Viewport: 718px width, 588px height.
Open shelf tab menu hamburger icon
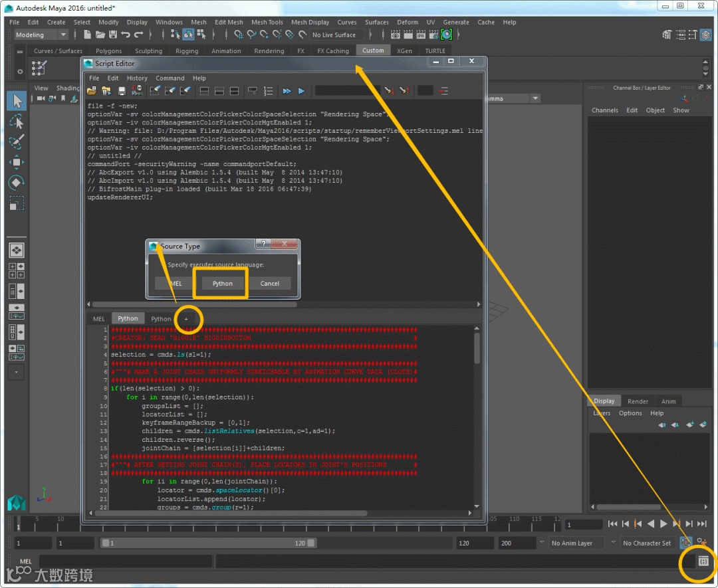20,52
